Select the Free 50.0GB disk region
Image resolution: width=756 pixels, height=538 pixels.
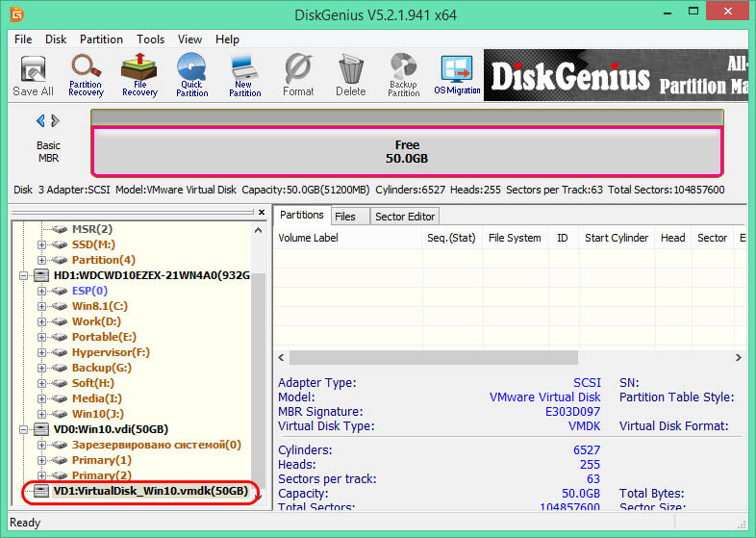tap(407, 151)
